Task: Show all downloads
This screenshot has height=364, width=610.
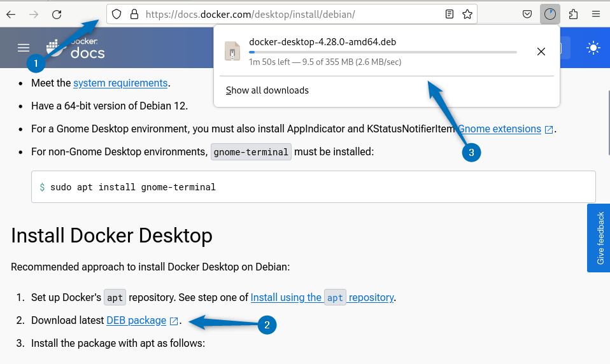Action: click(267, 90)
